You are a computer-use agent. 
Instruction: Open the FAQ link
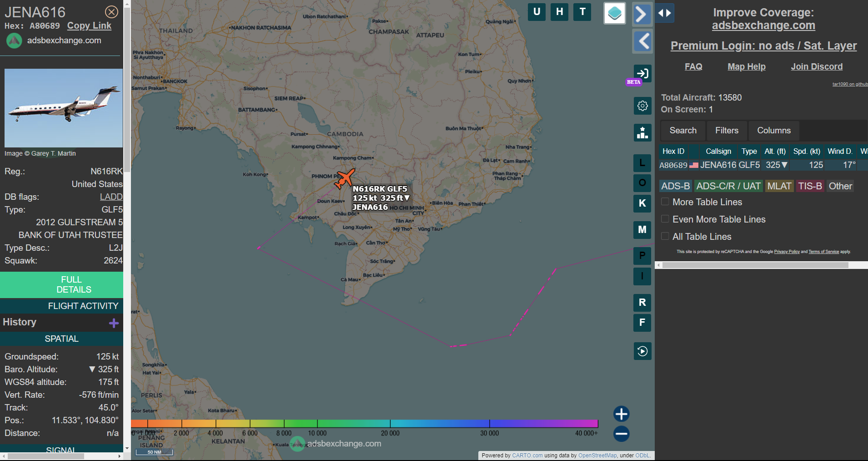(x=693, y=67)
